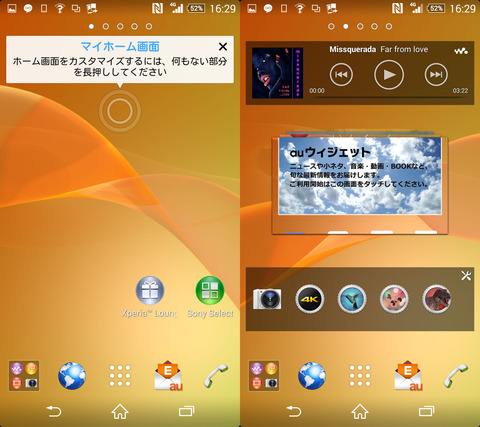Open the app drawer grid in the left dock
The height and width of the screenshot is (427, 480).
(x=120, y=376)
